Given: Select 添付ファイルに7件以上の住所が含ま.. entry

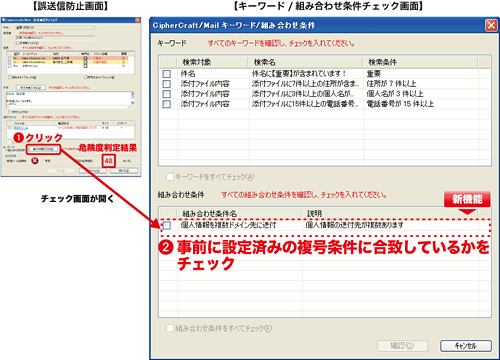Looking at the screenshot, I should coord(305,84).
